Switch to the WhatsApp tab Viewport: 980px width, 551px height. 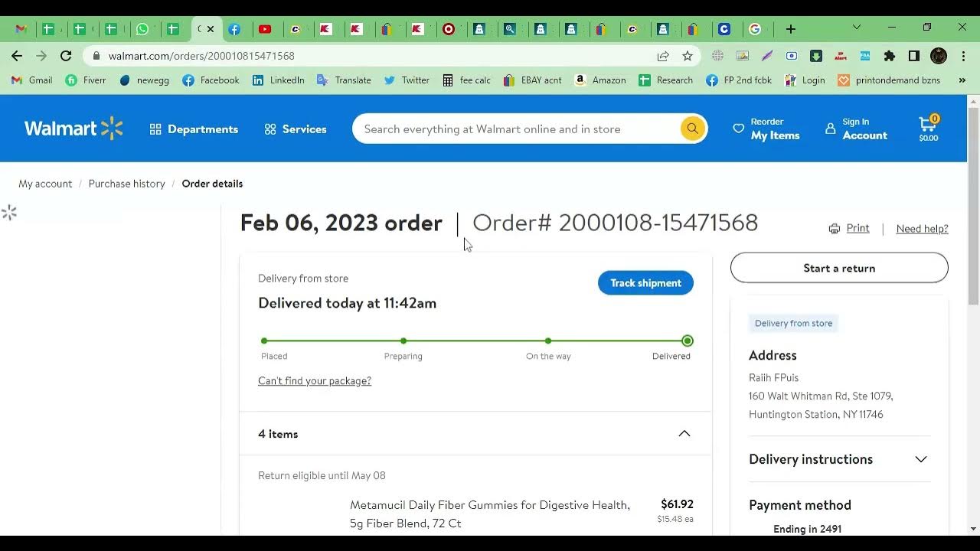(x=142, y=29)
